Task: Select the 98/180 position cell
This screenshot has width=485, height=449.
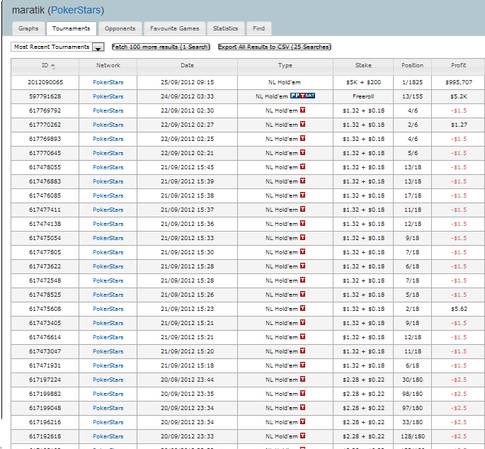Action: coord(412,394)
